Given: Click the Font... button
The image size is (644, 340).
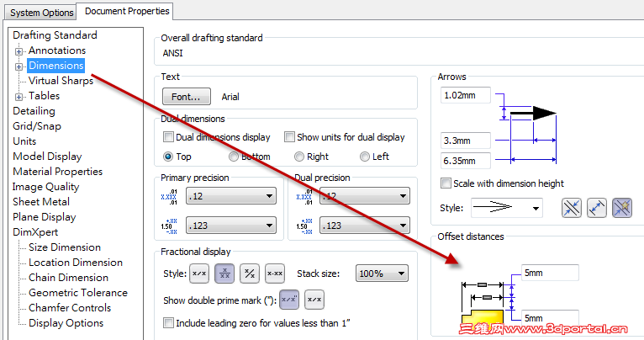Looking at the screenshot, I should tap(187, 97).
